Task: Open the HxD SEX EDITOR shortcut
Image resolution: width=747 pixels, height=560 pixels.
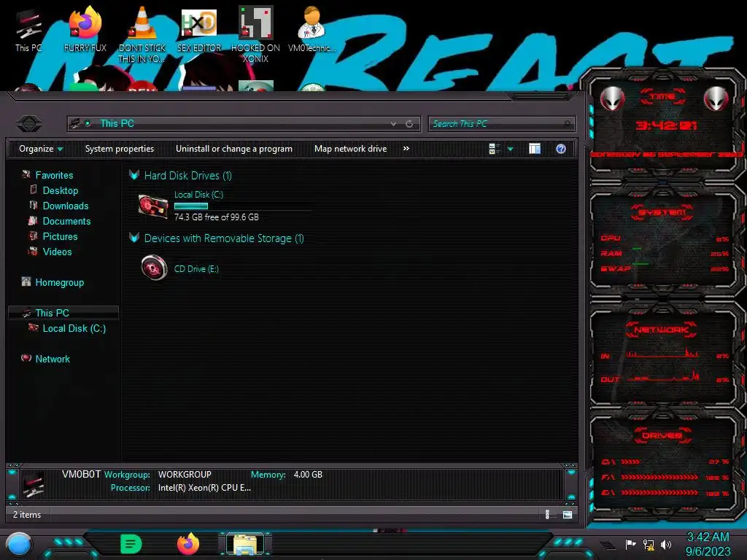Action: click(199, 29)
